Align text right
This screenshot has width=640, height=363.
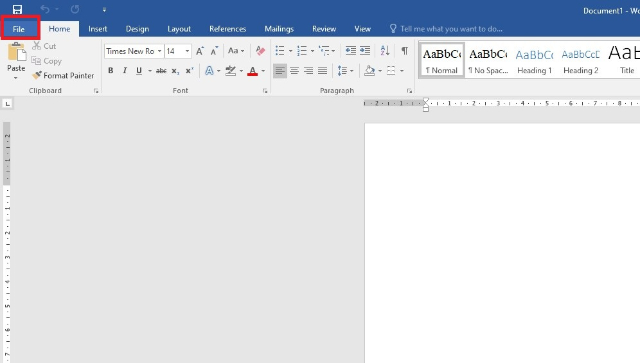pos(309,71)
